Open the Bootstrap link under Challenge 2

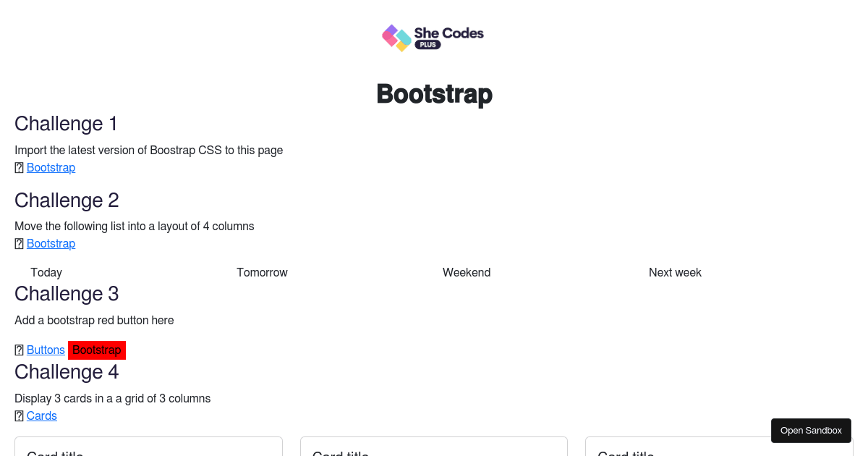51,243
